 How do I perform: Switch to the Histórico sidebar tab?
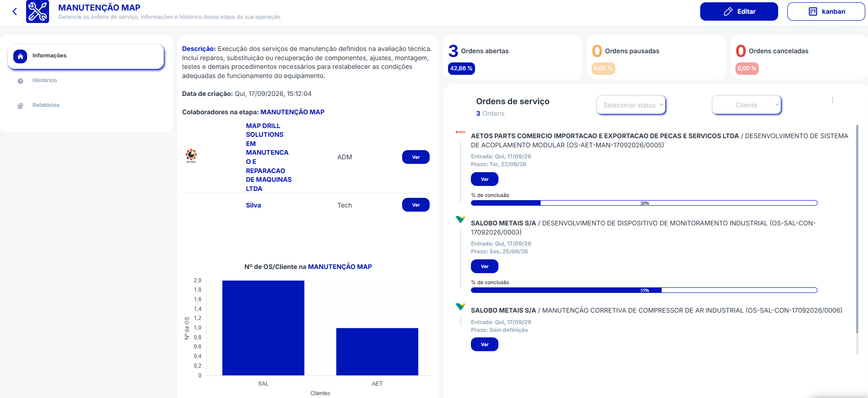44,80
